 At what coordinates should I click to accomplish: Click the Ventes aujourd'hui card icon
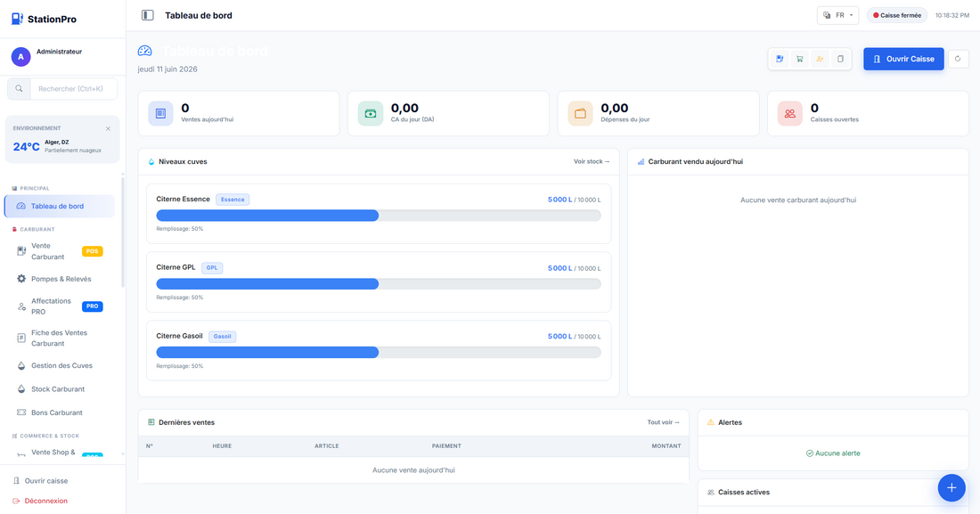pos(160,114)
